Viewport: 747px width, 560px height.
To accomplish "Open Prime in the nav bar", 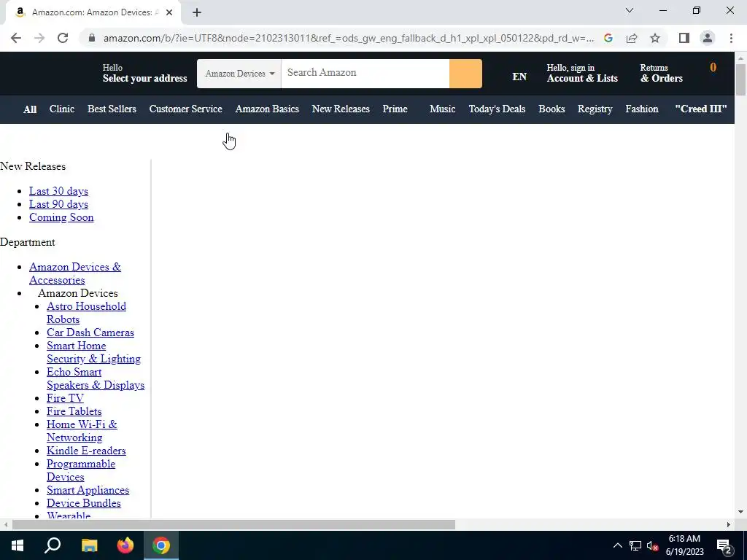I will (395, 109).
